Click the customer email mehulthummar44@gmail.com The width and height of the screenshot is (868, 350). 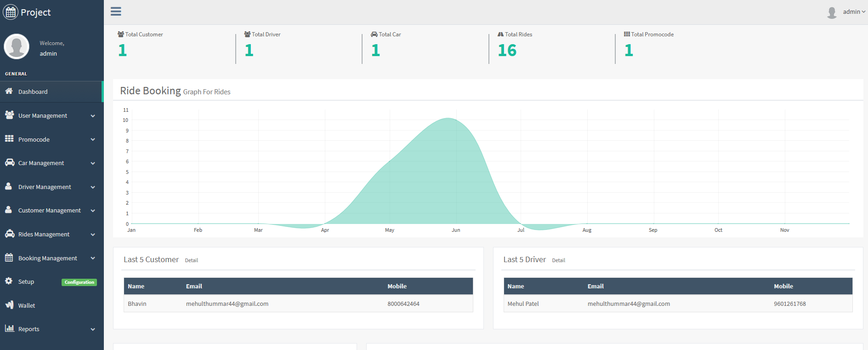click(x=227, y=304)
